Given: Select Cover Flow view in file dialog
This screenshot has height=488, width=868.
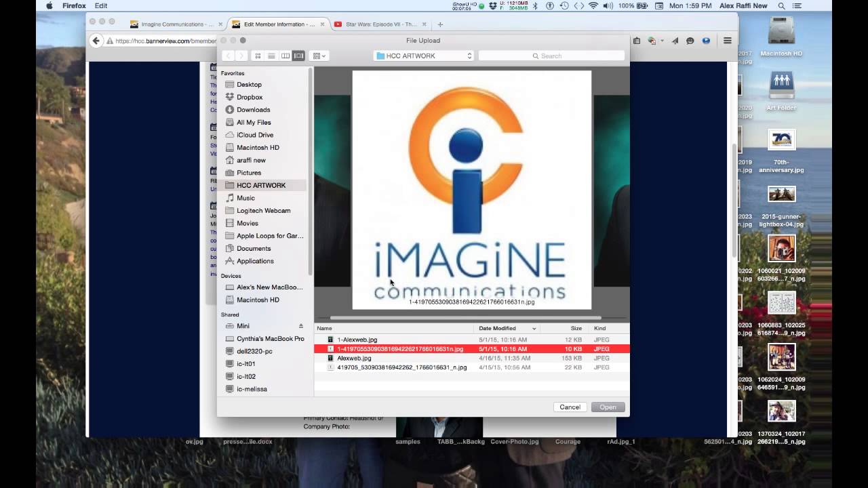Looking at the screenshot, I should (298, 56).
